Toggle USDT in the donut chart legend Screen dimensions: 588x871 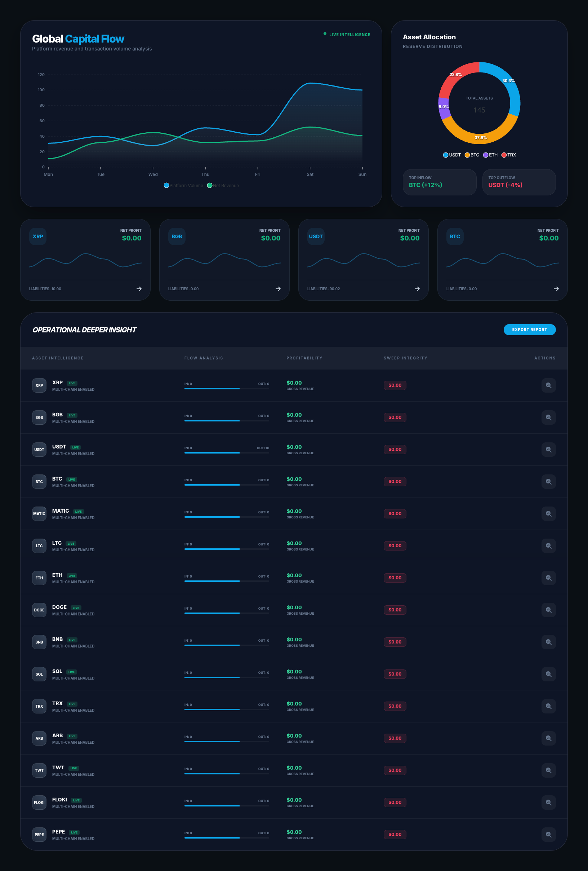(x=452, y=155)
